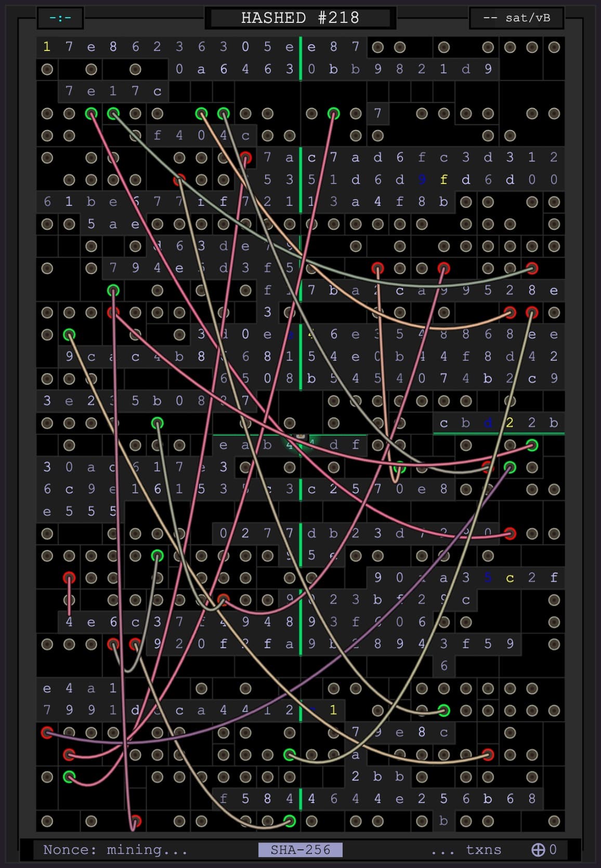Viewport: 601px width, 868px height.
Task: Click the 5ae hash block
Action: point(113,224)
